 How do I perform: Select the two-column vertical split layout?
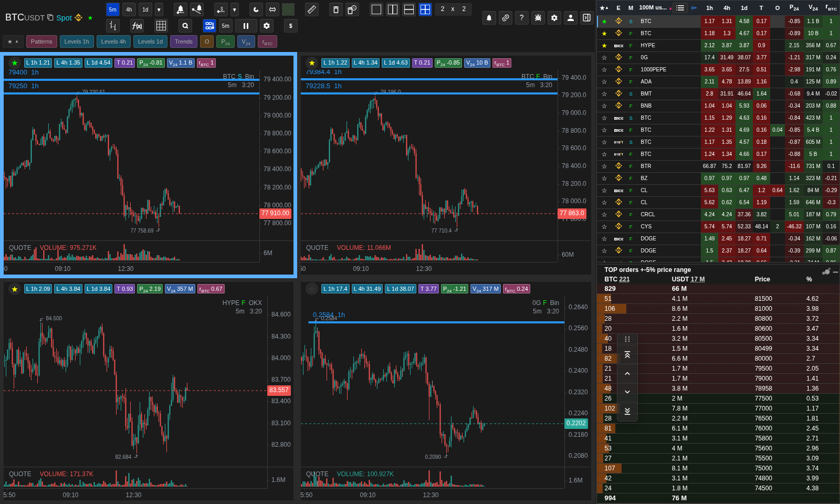coord(393,9)
